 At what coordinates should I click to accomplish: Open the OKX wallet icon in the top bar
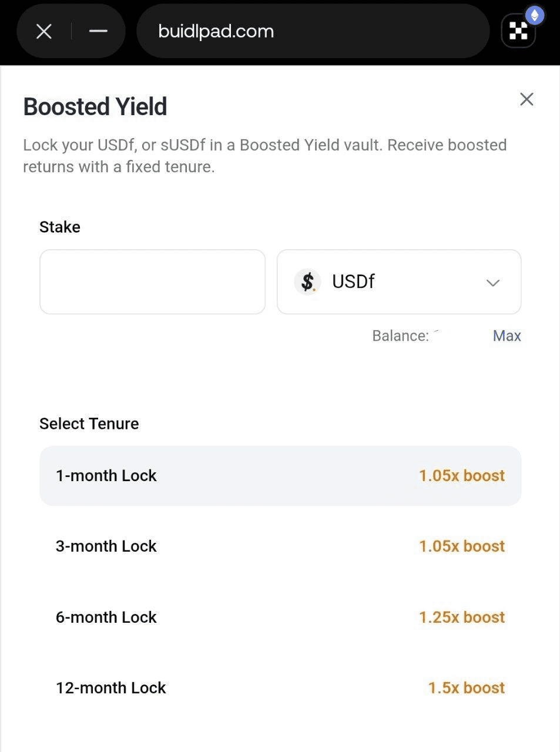tap(518, 32)
